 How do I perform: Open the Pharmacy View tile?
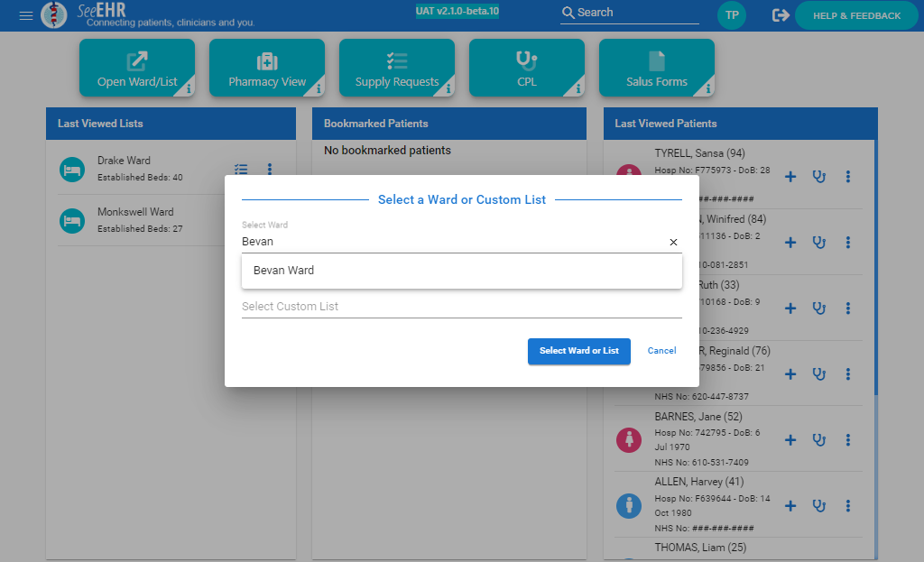pos(267,68)
